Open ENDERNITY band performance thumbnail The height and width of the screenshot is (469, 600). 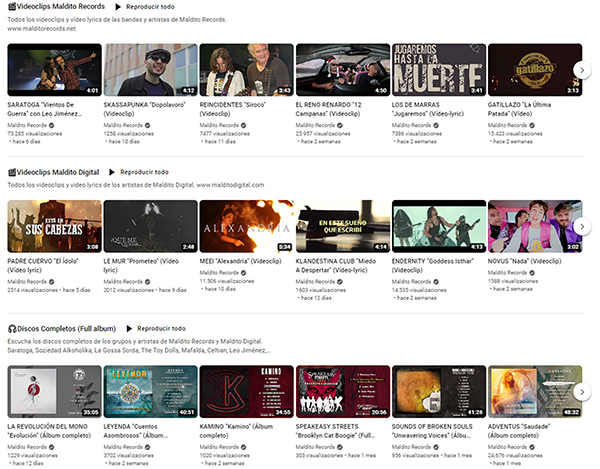(x=439, y=226)
